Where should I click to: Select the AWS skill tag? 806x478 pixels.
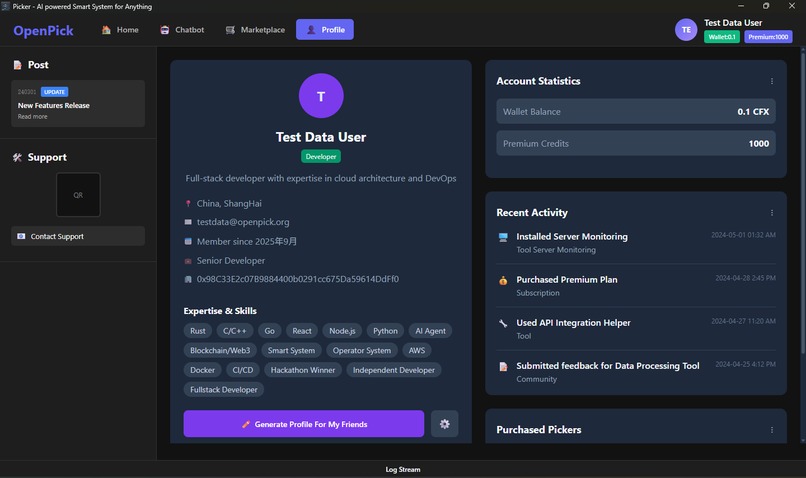(417, 351)
